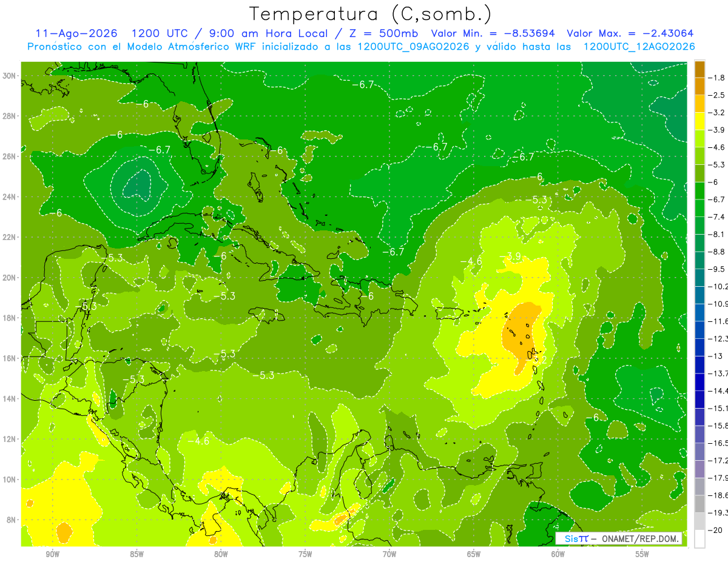Click the small orange spot near 89W 7N
The height and width of the screenshot is (562, 728).
tap(64, 533)
